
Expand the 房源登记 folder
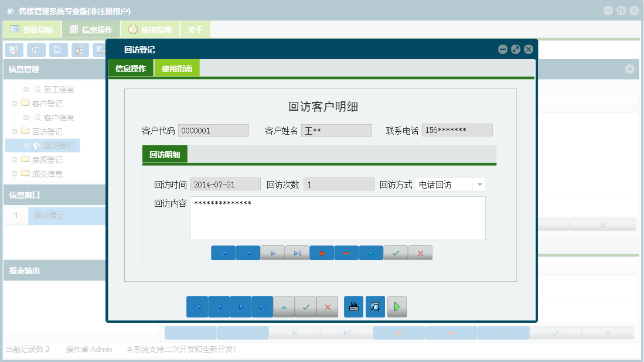pyautogui.click(x=13, y=159)
